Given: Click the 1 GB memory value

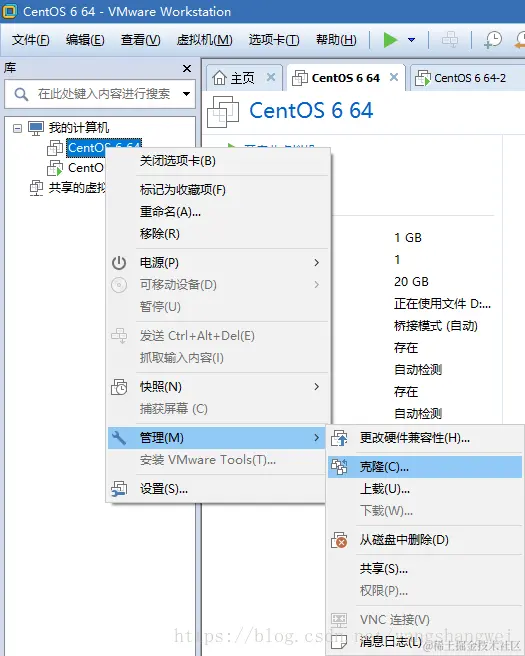Looking at the screenshot, I should [x=408, y=238].
